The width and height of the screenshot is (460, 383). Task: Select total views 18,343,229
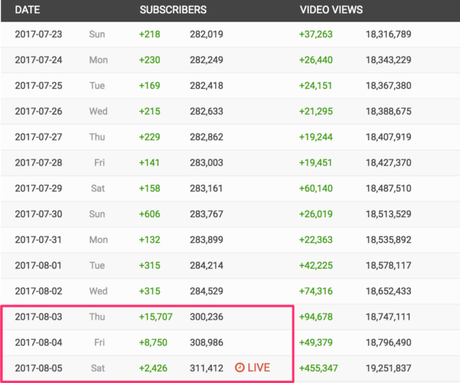(x=389, y=60)
